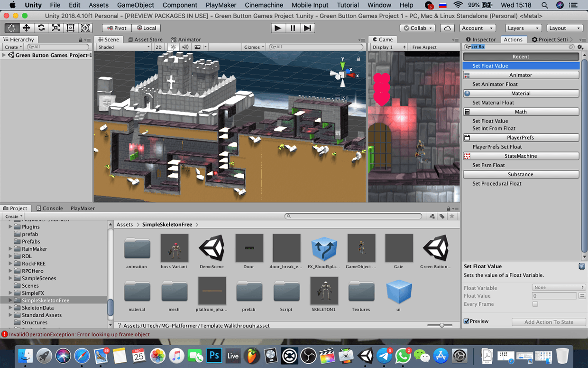
Task: Select Set Animator Float action
Action: point(495,84)
